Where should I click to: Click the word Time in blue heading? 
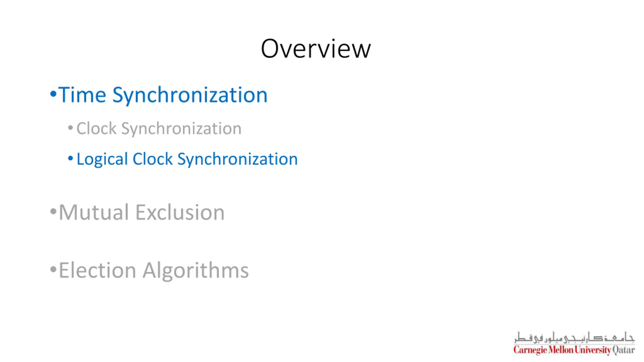(82, 95)
